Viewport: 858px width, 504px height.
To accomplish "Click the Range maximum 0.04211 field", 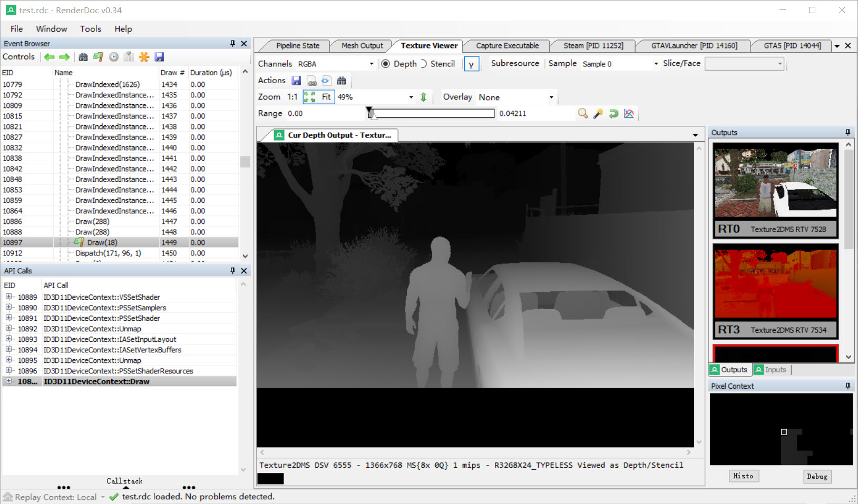I will [x=536, y=113].
